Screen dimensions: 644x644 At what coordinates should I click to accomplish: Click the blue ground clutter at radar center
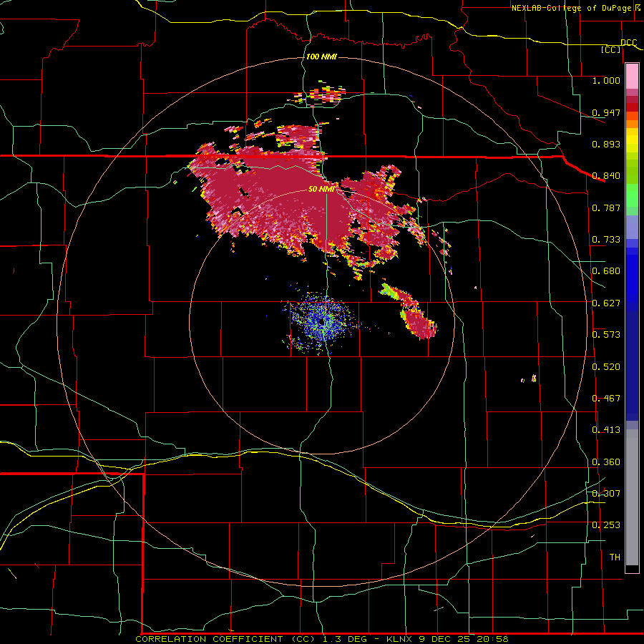(x=321, y=321)
